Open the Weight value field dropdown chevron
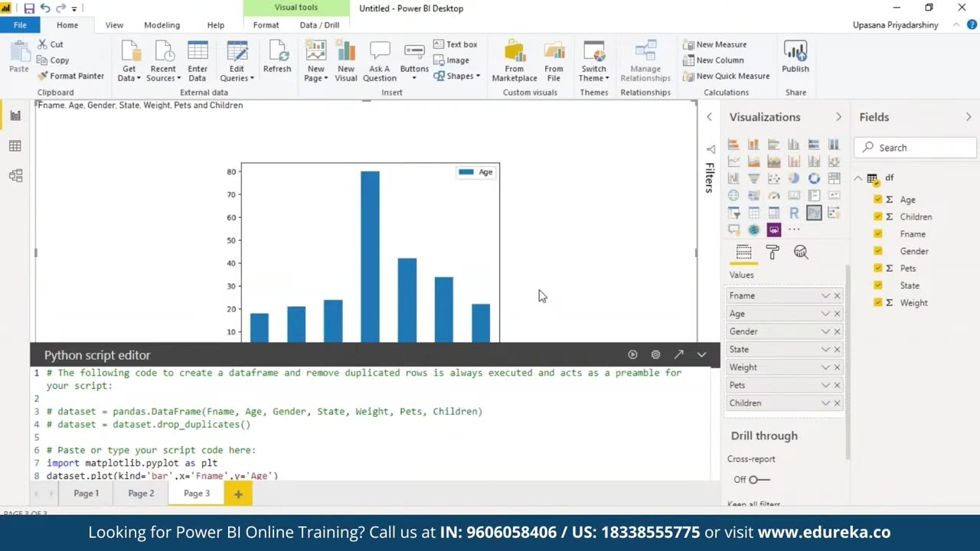This screenshot has height=551, width=980. [x=825, y=367]
